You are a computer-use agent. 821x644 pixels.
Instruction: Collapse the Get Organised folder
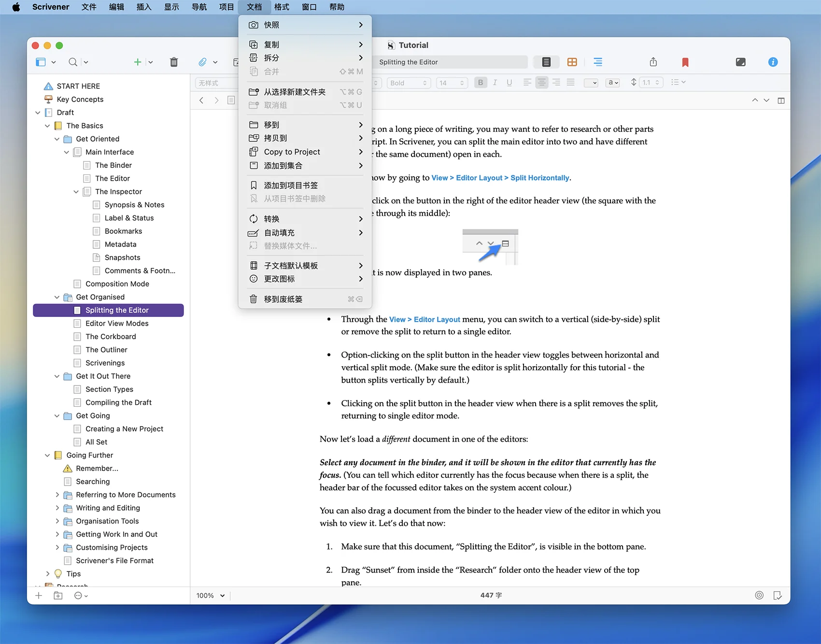coord(57,297)
